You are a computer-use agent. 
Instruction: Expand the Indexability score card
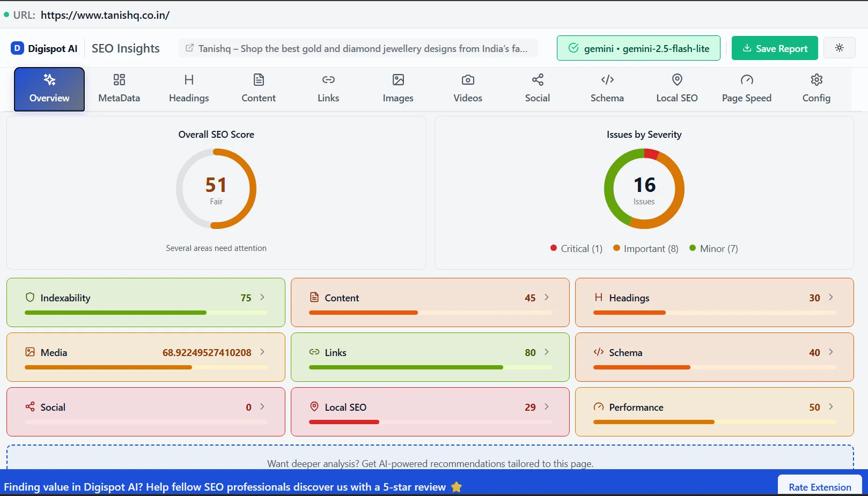pyautogui.click(x=262, y=297)
